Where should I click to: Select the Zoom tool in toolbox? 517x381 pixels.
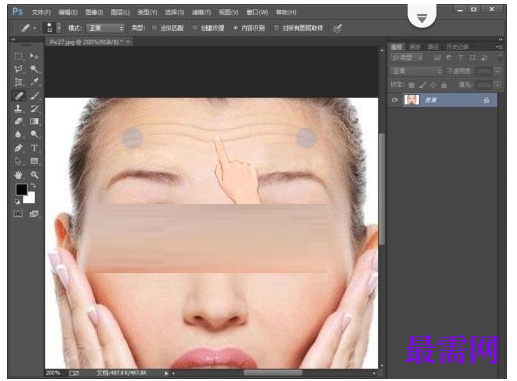point(34,175)
